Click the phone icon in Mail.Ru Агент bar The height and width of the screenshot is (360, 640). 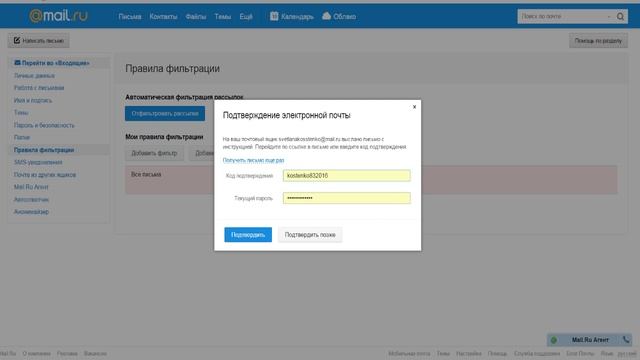click(626, 339)
